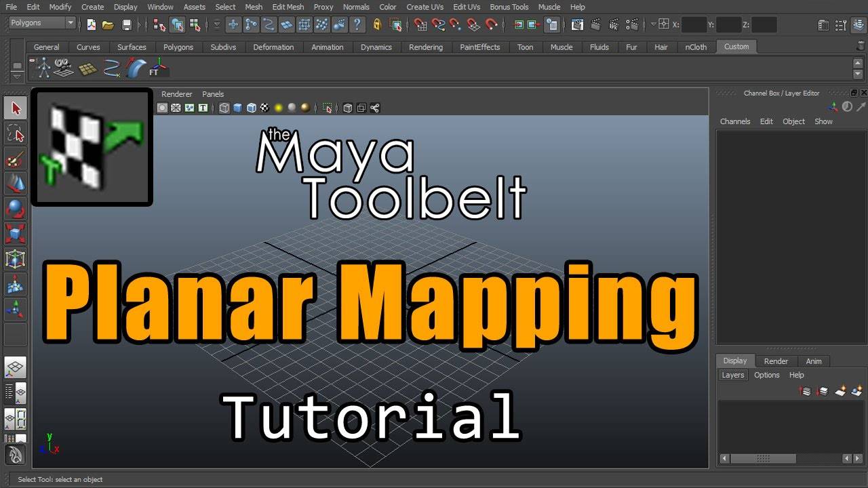Toggle construction history icon
The width and height of the screenshot is (868, 488).
click(552, 25)
